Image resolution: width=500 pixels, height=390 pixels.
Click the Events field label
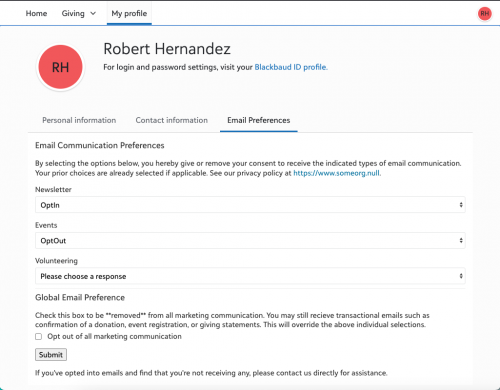(x=46, y=225)
